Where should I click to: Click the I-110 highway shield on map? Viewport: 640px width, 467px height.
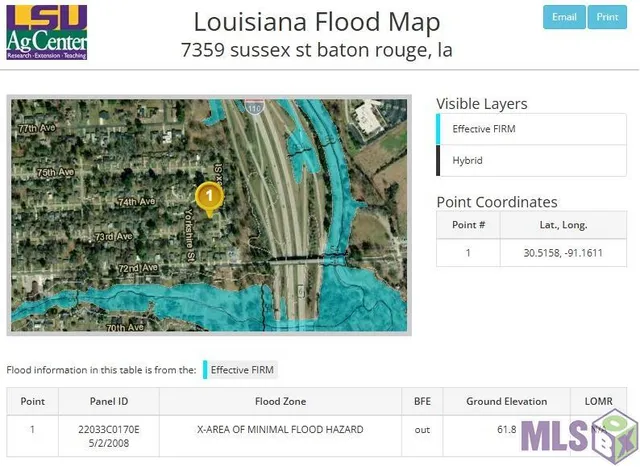(256, 103)
